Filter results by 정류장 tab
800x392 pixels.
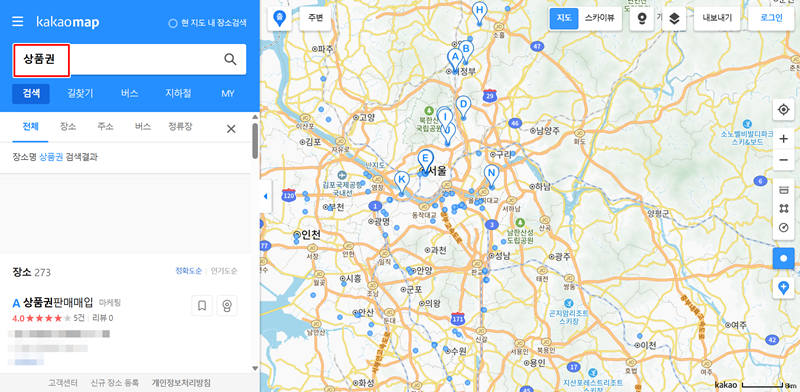[180, 127]
